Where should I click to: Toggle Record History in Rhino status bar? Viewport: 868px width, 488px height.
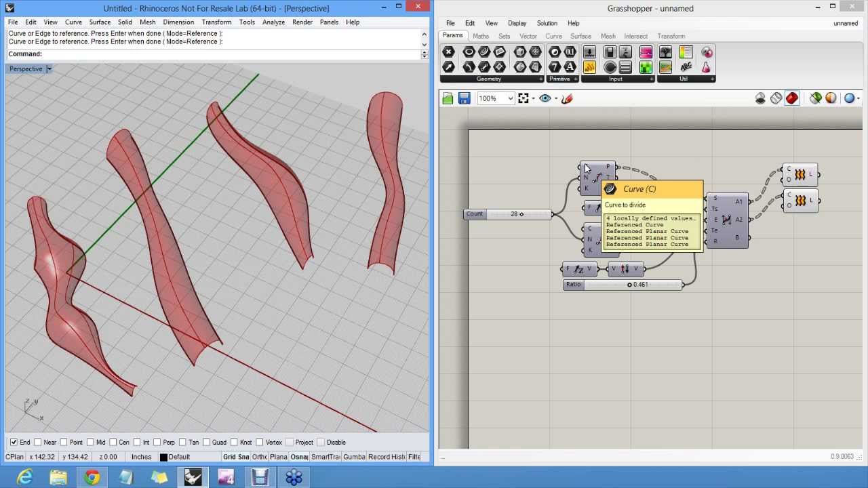(387, 457)
